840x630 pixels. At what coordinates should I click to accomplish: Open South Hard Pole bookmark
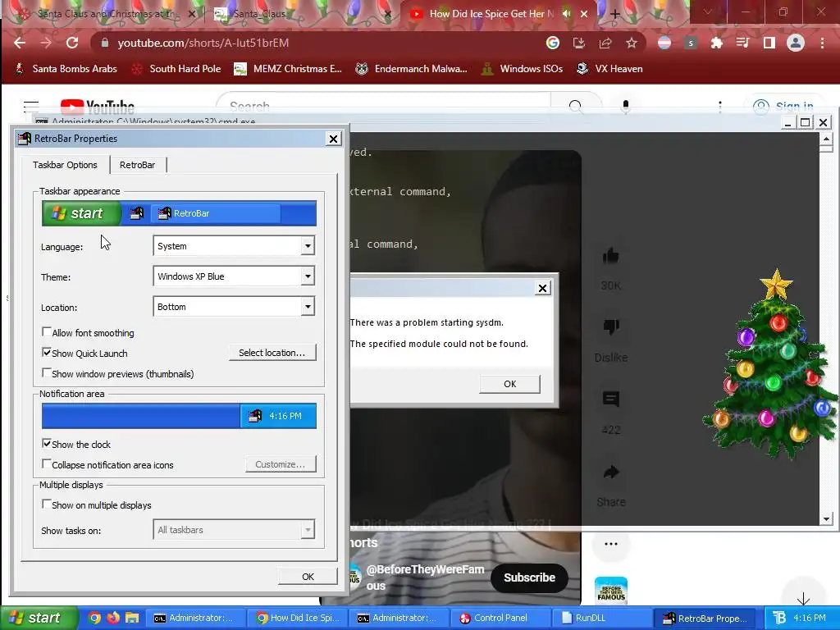point(176,69)
